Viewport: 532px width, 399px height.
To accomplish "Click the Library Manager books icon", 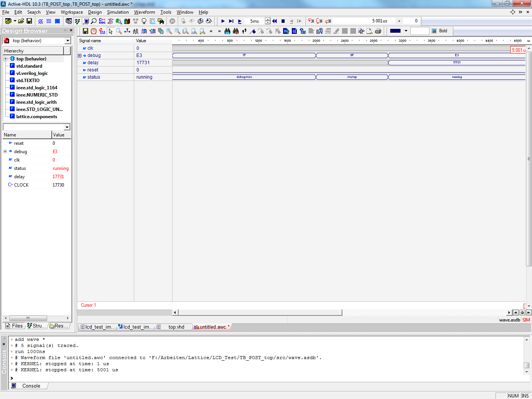I will [127, 21].
